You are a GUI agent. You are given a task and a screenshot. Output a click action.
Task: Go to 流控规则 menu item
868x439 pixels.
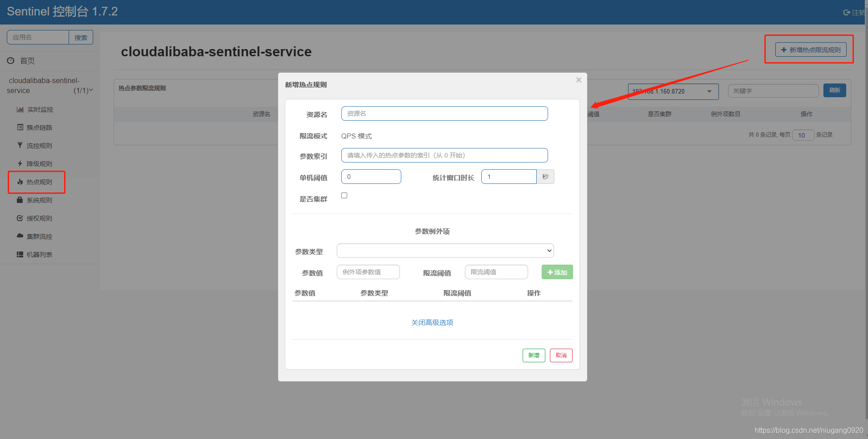pos(40,146)
